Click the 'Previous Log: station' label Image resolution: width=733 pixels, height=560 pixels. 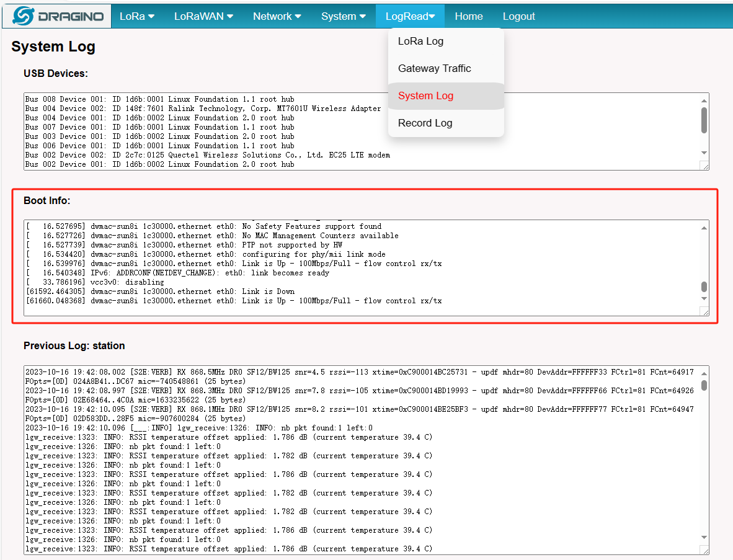click(74, 346)
